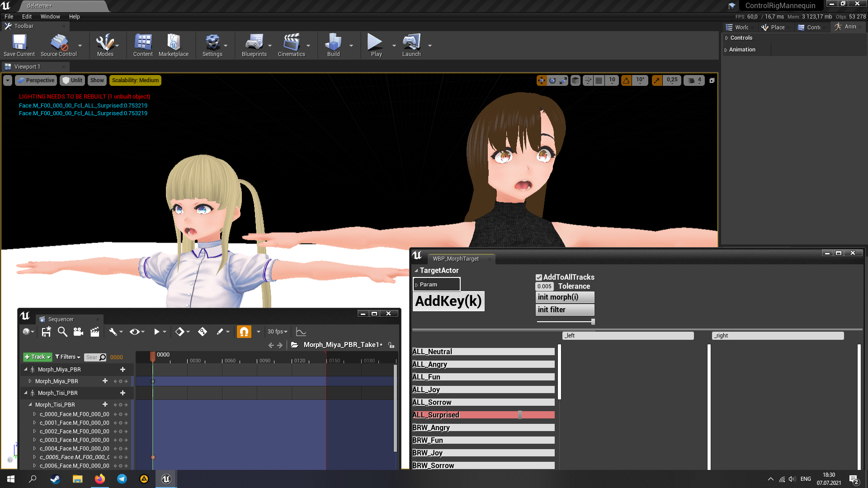Select the rotate transform gizmo icon
Viewport: 868px width, 488px height.
(x=552, y=80)
